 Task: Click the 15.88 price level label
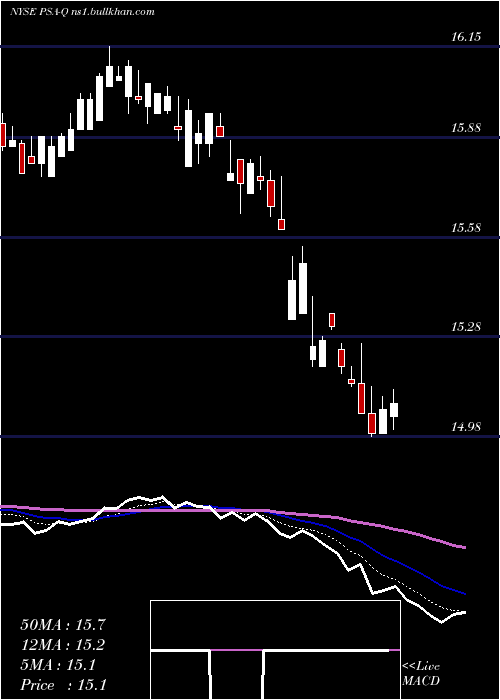click(466, 128)
